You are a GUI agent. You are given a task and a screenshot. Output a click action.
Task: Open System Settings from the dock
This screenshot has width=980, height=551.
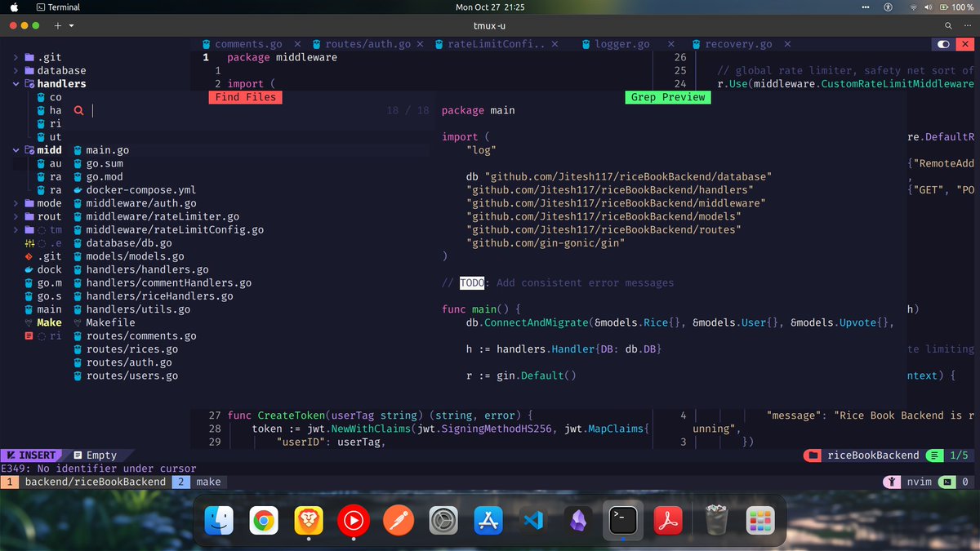(443, 519)
